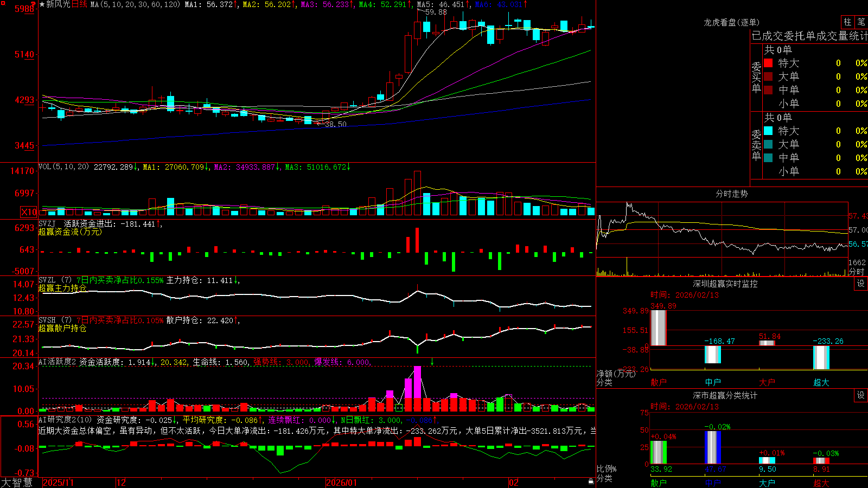Click the MA4: 52.291 value
The height and width of the screenshot is (488, 868).
tap(382, 4)
